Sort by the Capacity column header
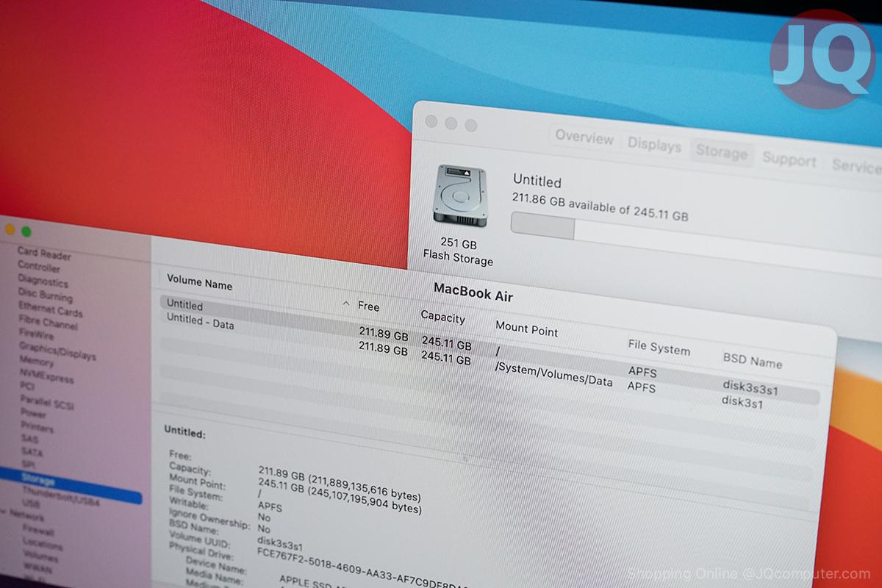Screen dimensions: 882x588 [442, 316]
